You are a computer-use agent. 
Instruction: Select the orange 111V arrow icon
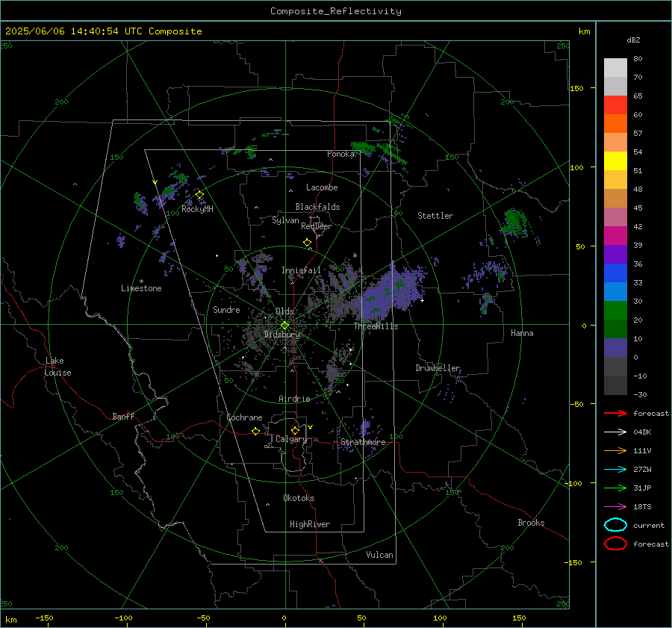click(x=615, y=450)
